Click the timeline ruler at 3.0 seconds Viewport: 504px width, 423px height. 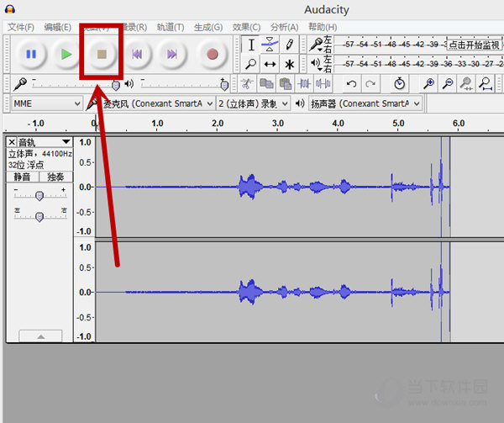pos(278,124)
